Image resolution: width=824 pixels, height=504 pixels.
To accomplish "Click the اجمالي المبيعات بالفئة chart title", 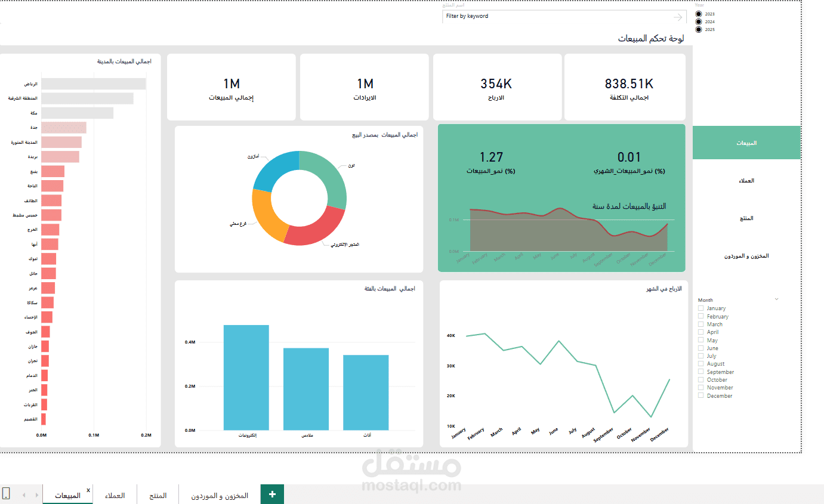I will point(390,289).
